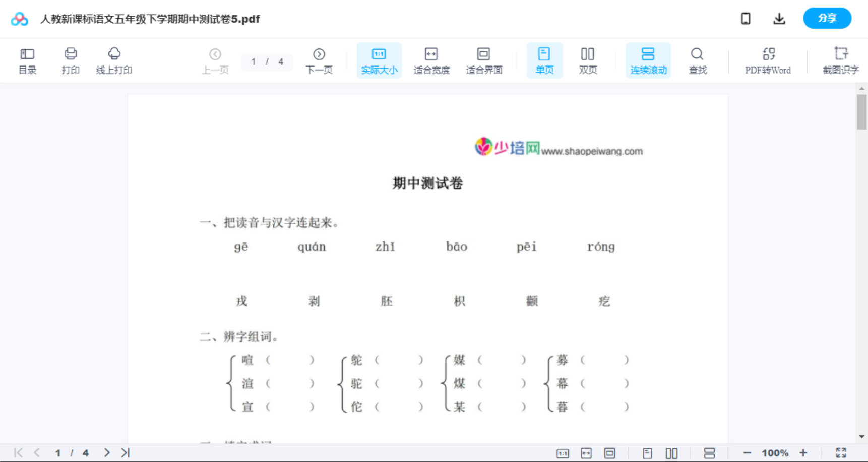This screenshot has height=462, width=868.
Task: Switch to 单页 single page mode
Action: point(544,60)
